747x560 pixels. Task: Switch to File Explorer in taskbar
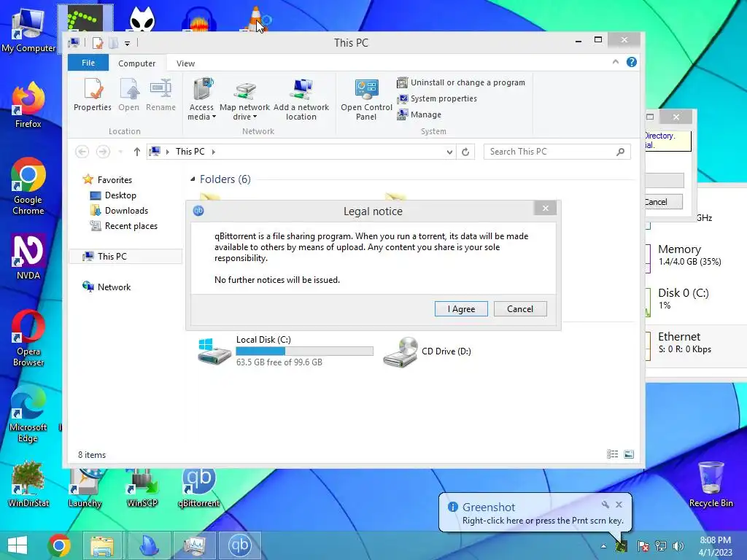[102, 545]
